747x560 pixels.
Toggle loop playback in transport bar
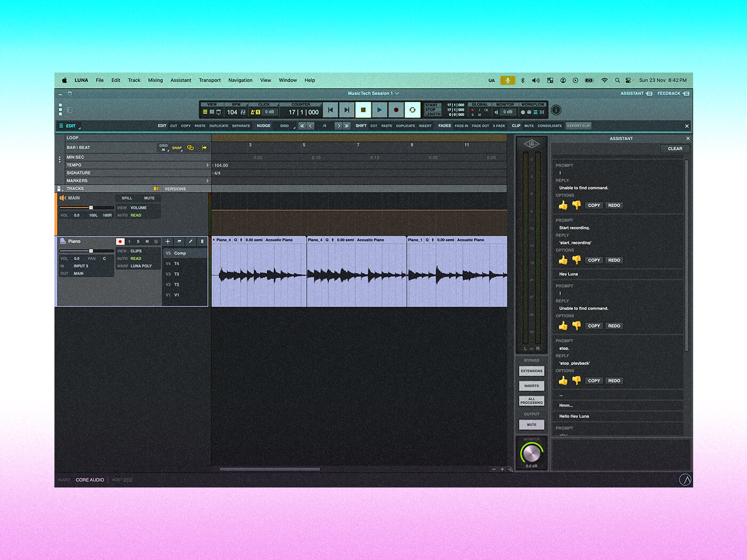pyautogui.click(x=412, y=110)
